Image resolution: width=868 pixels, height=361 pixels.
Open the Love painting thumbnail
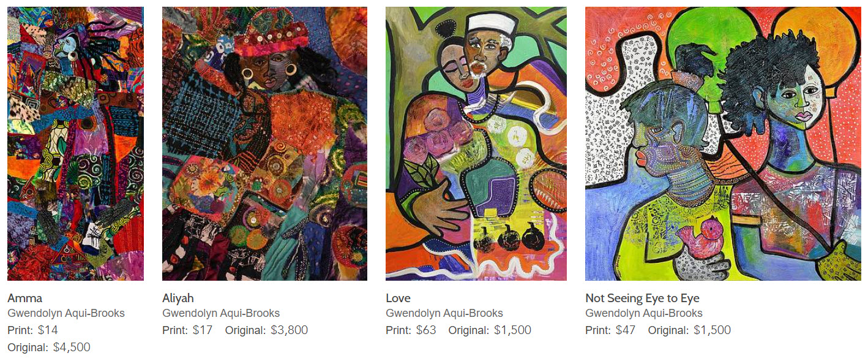click(x=476, y=143)
